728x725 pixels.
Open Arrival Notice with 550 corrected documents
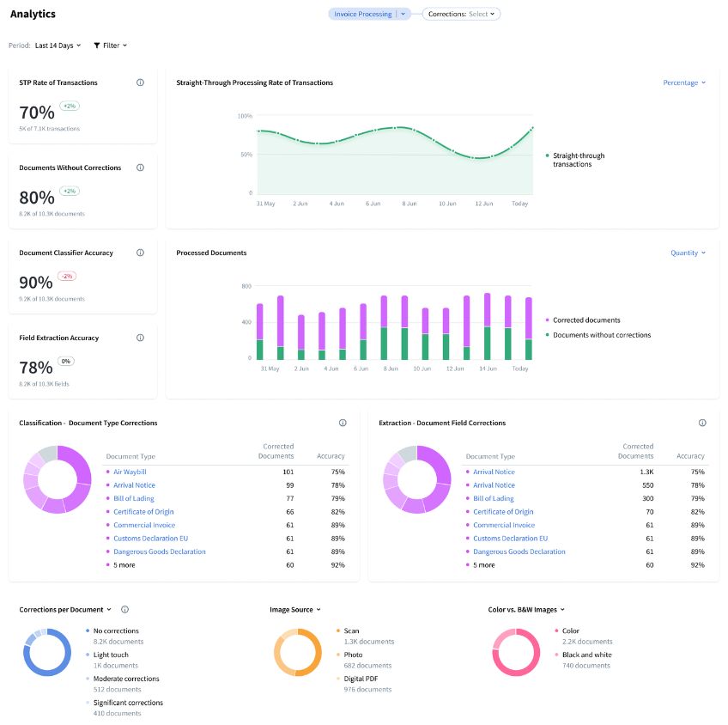point(494,484)
